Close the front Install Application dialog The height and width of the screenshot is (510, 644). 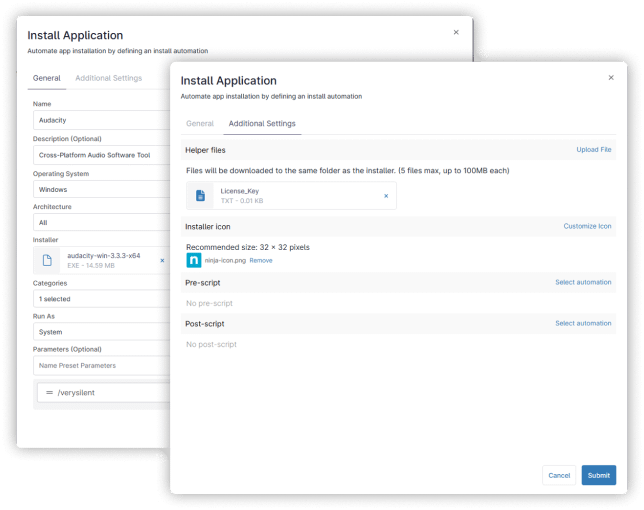(611, 78)
